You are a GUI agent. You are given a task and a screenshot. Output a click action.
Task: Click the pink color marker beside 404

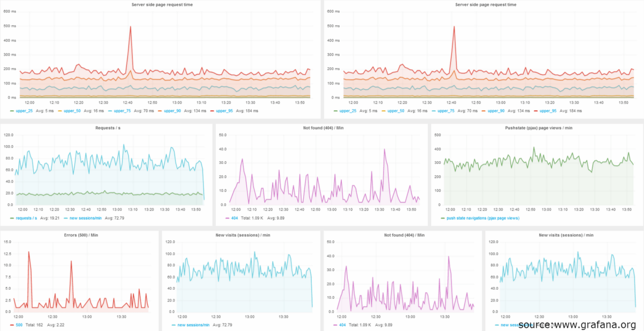pos(228,219)
